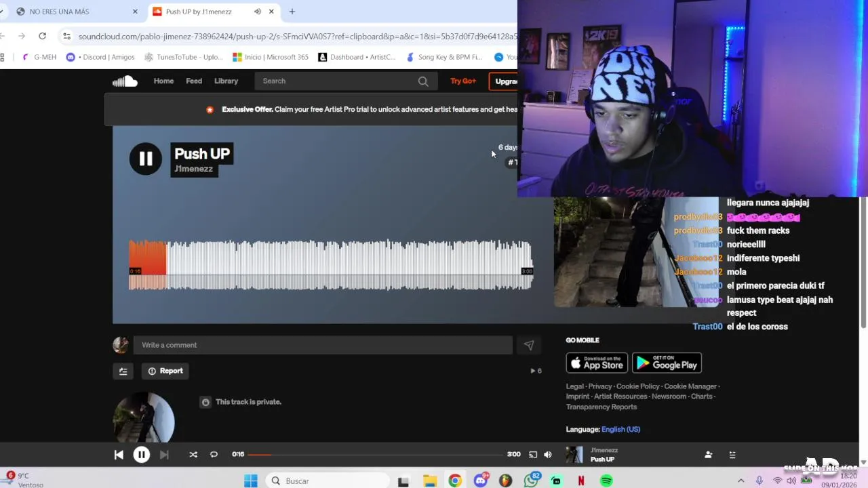
Task: Go to SoundCloud Home
Action: coord(163,81)
